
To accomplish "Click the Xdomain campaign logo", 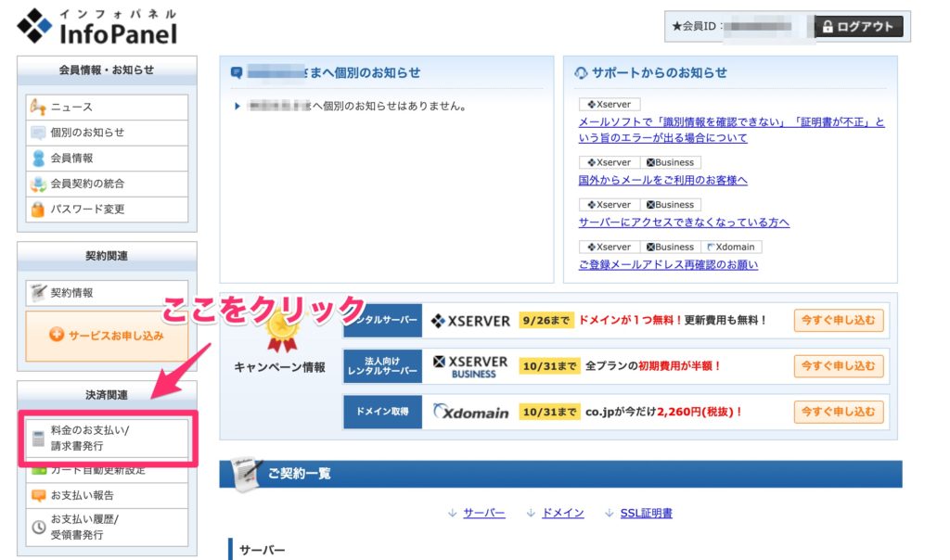I will pos(470,413).
